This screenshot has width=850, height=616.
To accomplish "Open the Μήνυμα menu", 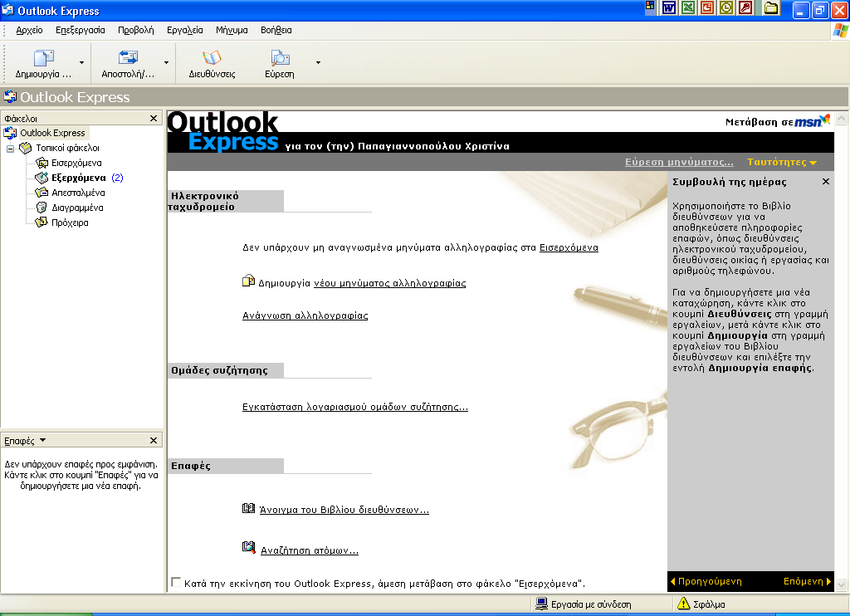I will tap(232, 31).
